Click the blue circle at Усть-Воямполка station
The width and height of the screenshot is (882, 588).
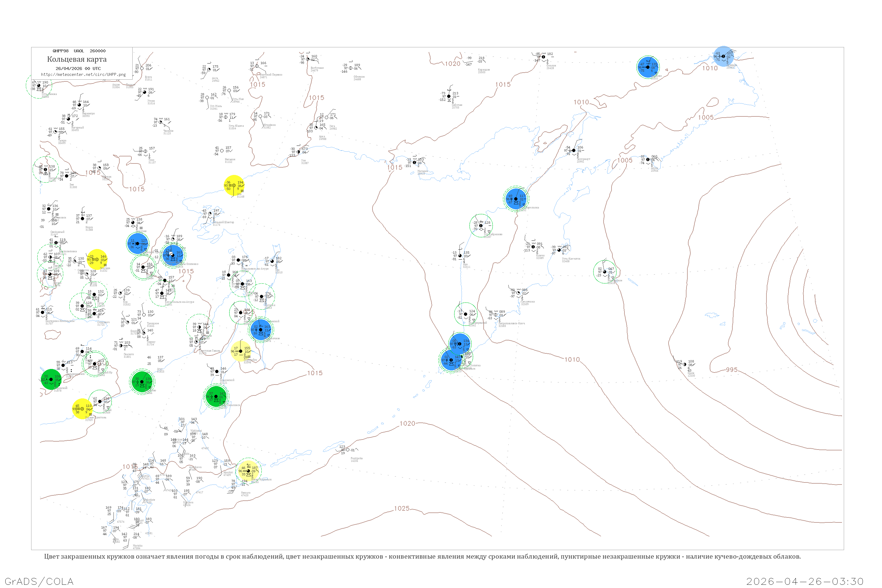[x=516, y=199]
